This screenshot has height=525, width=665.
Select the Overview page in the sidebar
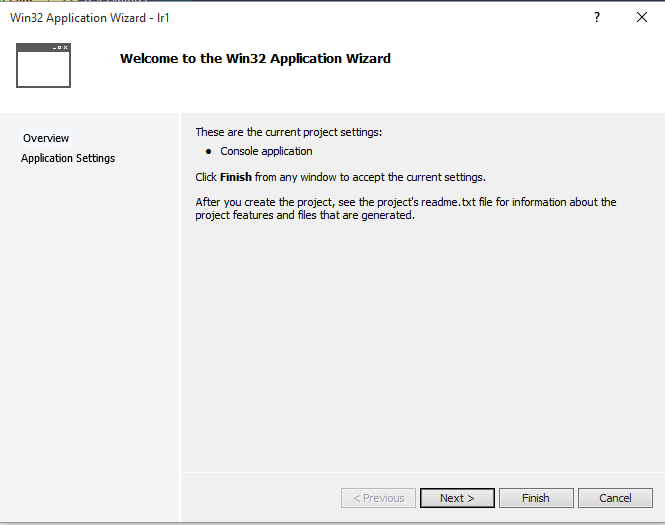tap(46, 138)
